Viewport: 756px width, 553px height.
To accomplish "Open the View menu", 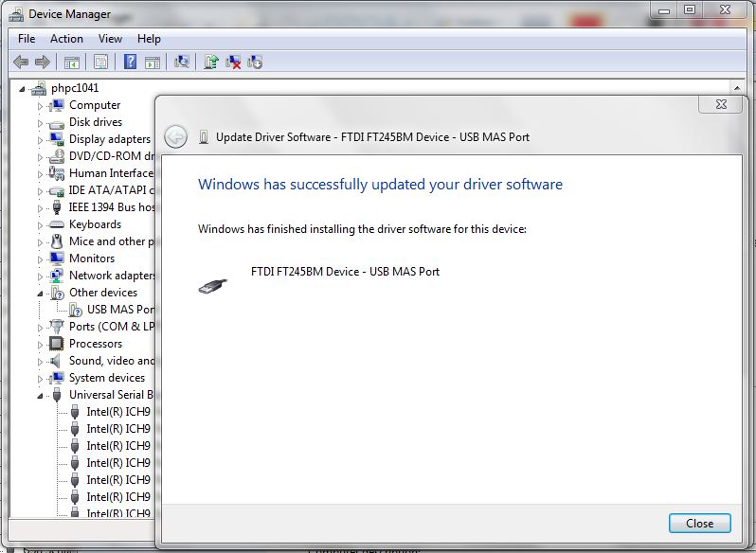I will [x=110, y=39].
